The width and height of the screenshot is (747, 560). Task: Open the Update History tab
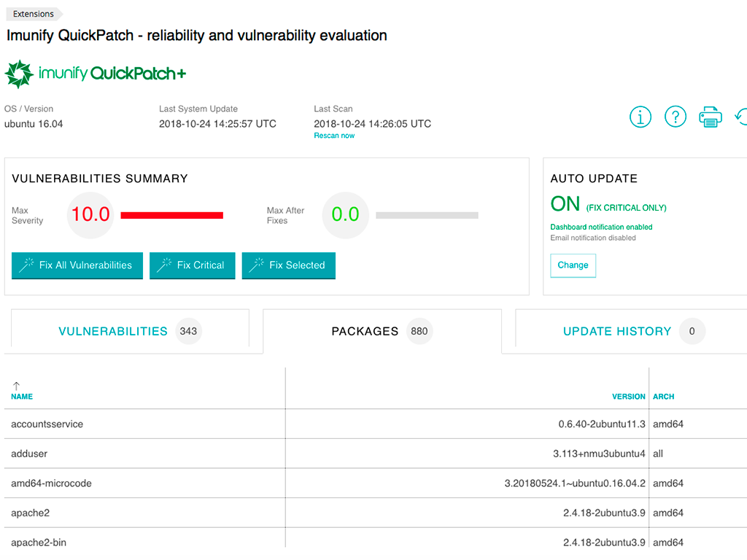coord(616,331)
